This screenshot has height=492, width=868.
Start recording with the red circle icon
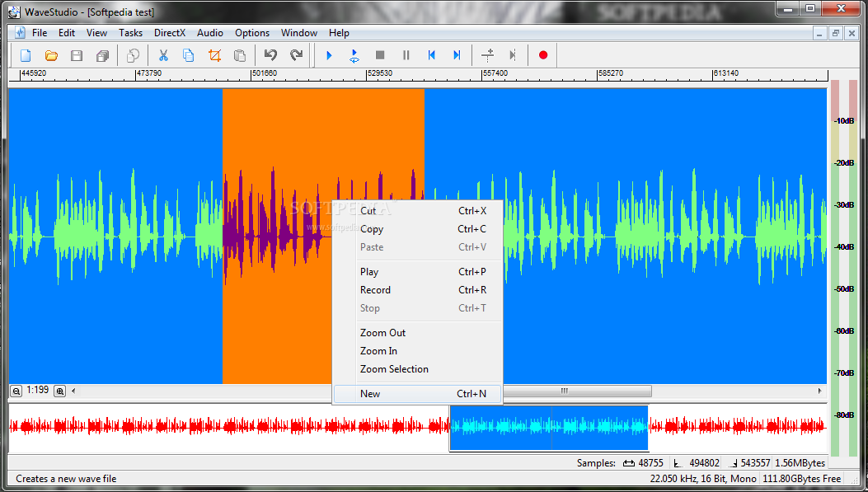[543, 55]
